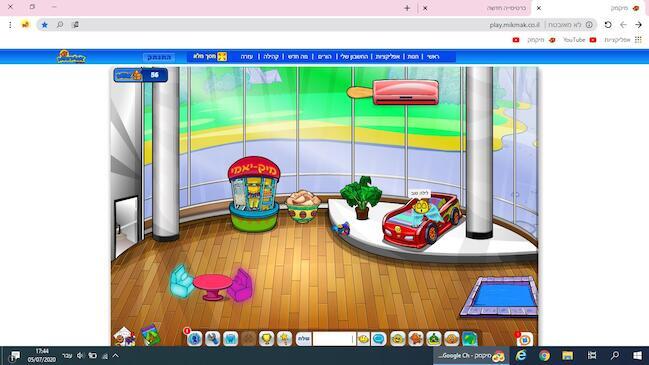Click the blue furniture icon in toolbar
The image size is (649, 365).
[231, 339]
